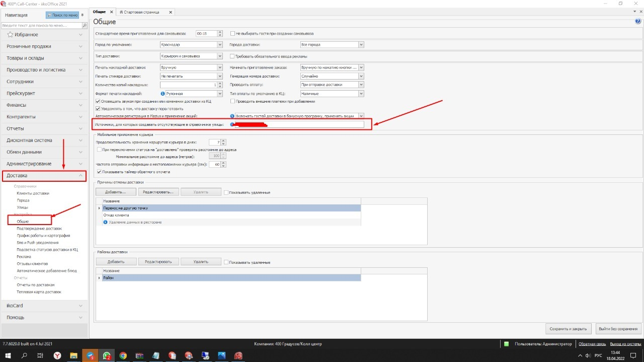Pin the navigation panel with pushpin icon
The image size is (644, 362).
click(x=82, y=15)
